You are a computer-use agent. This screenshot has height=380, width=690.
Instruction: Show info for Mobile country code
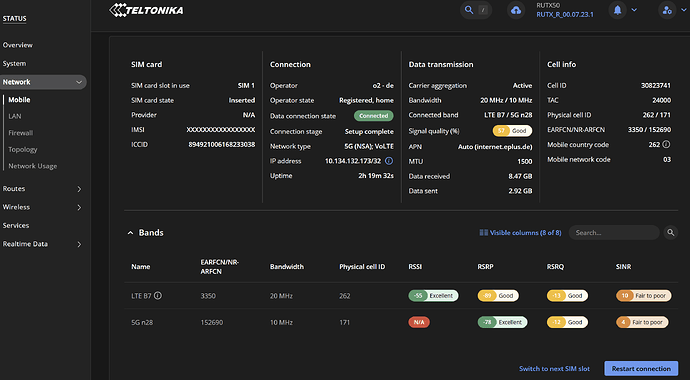click(x=666, y=144)
